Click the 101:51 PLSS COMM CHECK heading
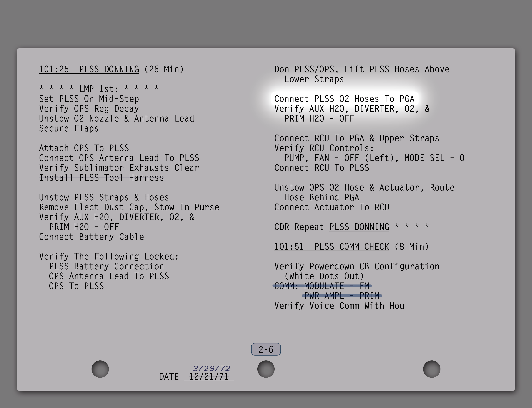The image size is (532, 408). [331, 247]
